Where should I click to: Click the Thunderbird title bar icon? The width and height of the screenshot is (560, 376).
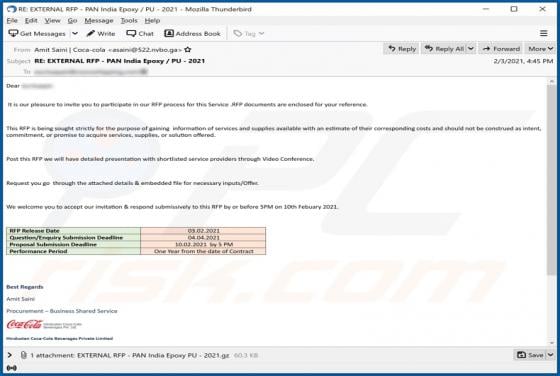(x=11, y=9)
